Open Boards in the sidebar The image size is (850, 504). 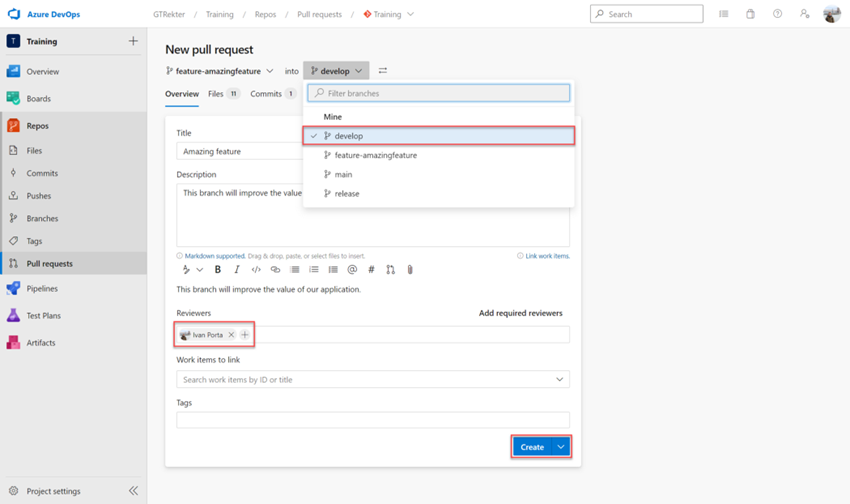pos(38,99)
